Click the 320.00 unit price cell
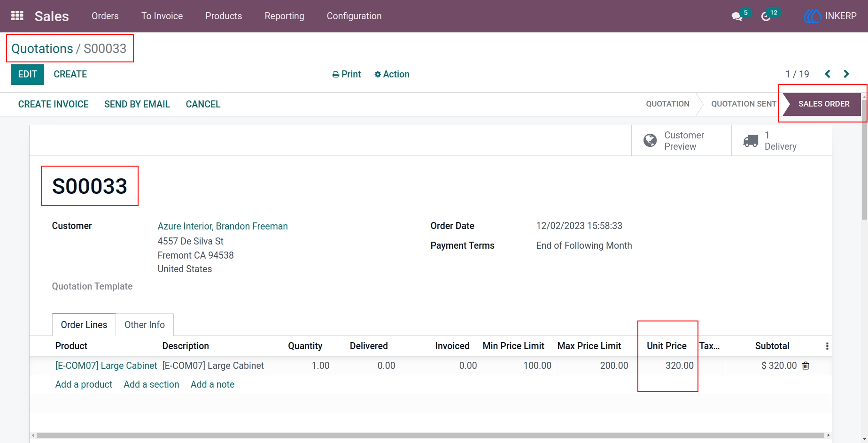This screenshot has width=868, height=443. click(x=680, y=366)
